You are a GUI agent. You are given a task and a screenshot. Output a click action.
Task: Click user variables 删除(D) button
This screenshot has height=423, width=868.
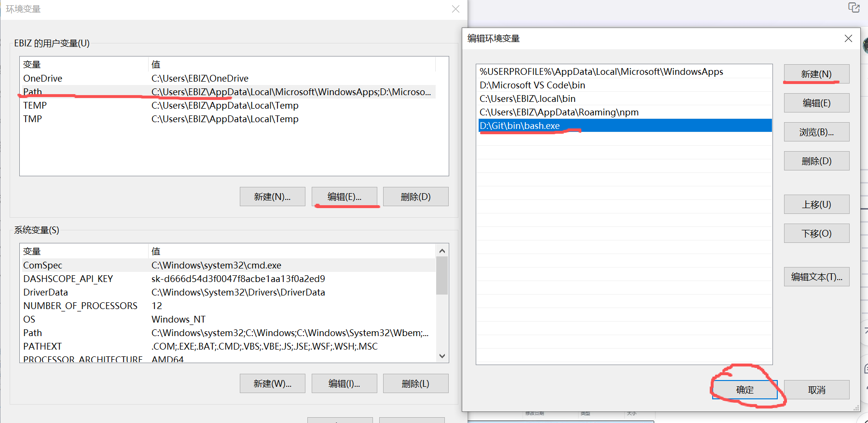click(415, 197)
